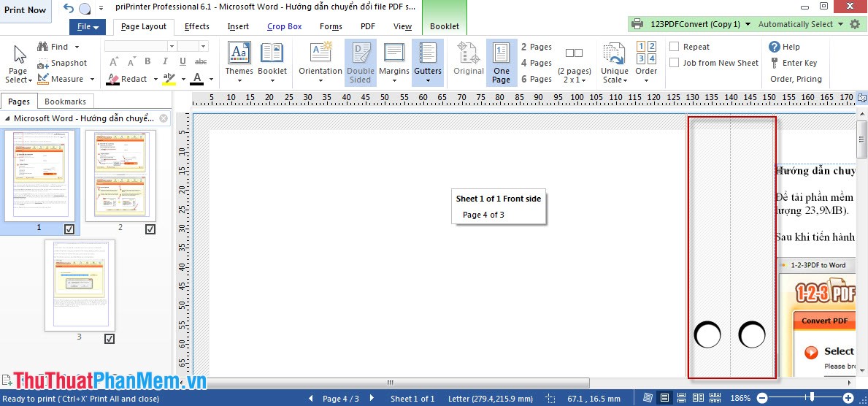Toggle the checkbox under page 2 thumbnail
The image size is (868, 406).
tap(150, 229)
